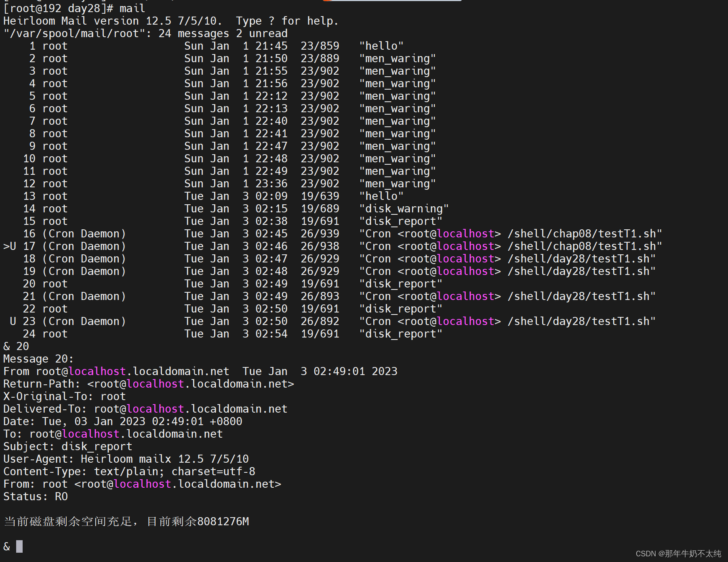Click the 'To: root@localhost' header line
This screenshot has height=562, width=728.
[x=113, y=434]
